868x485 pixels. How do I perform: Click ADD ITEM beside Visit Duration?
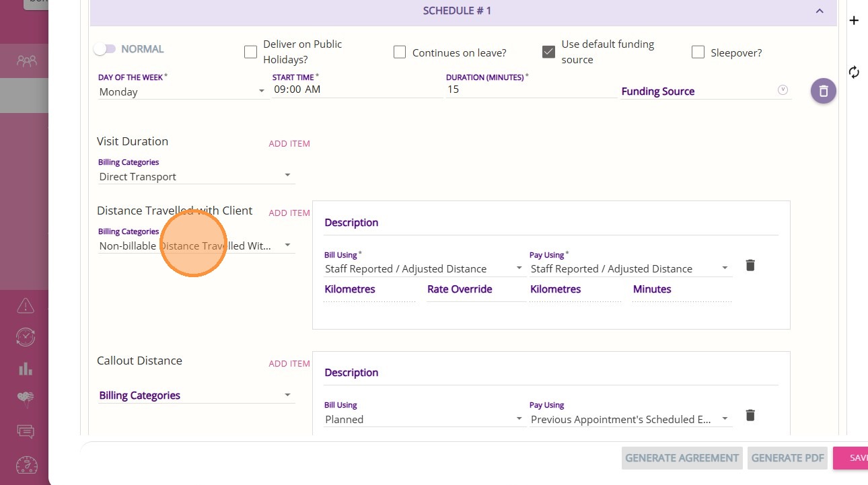click(289, 143)
